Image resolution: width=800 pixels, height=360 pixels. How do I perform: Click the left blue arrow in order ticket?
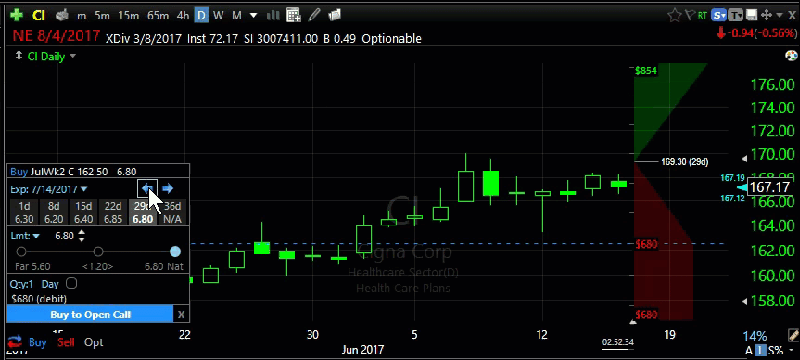(x=147, y=189)
